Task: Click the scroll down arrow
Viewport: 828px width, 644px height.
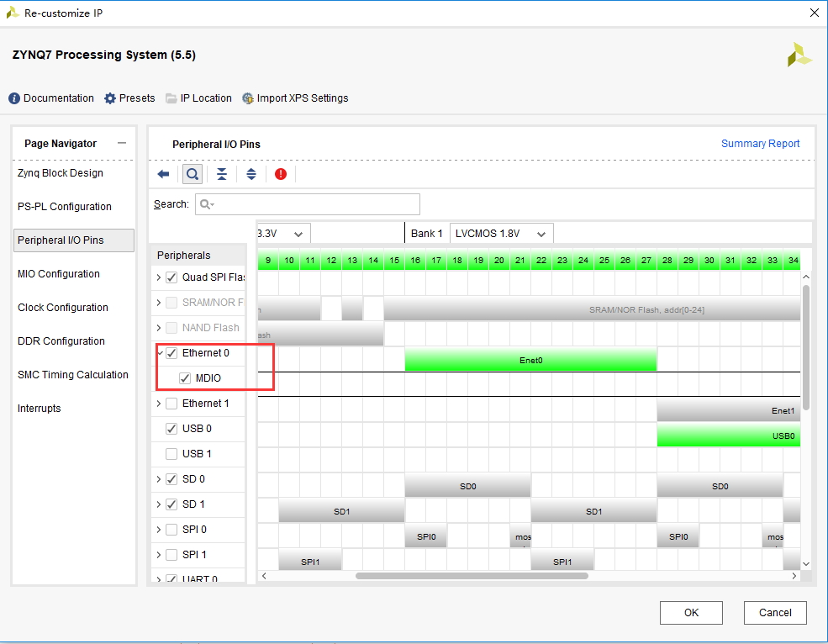Action: [806, 563]
